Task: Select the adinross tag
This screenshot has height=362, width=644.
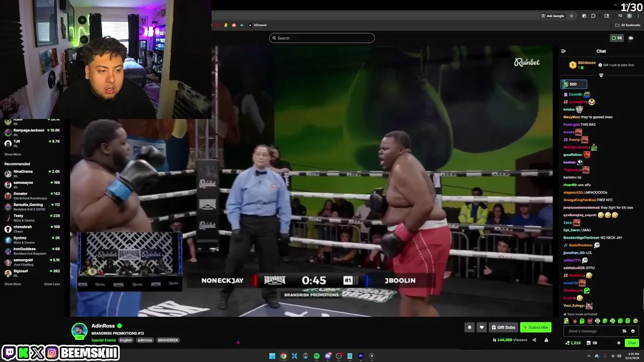Action: click(x=145, y=340)
